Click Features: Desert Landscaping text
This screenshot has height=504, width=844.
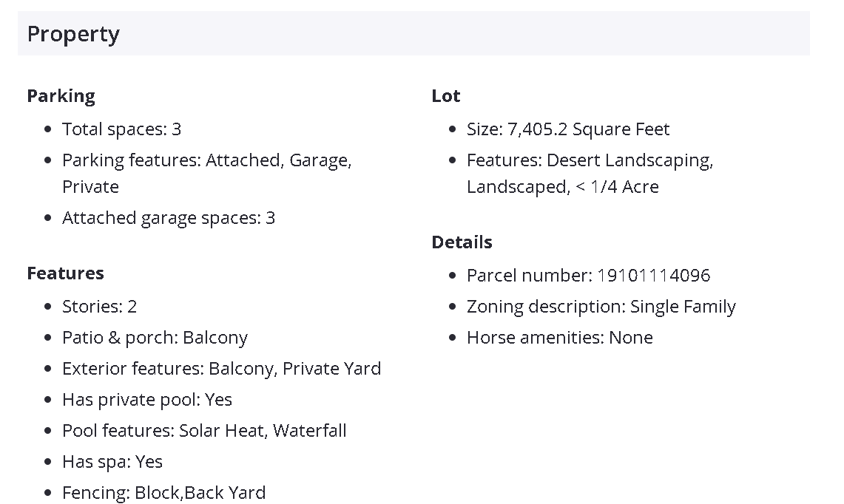tap(590, 160)
